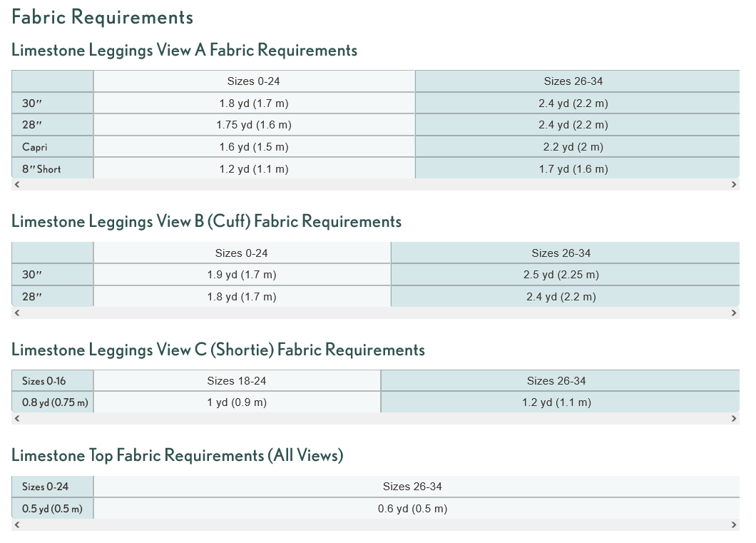Viewport: 756px width, 543px height.
Task: Click the '1.75 yd (1.6 m)' cell
Action: point(254,125)
